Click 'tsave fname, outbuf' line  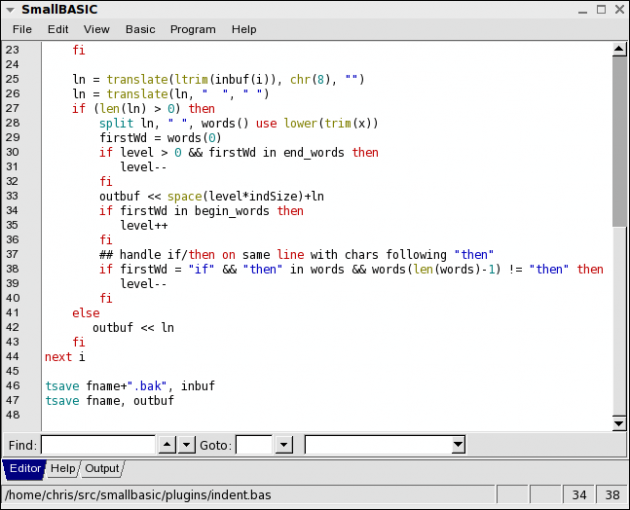click(109, 401)
